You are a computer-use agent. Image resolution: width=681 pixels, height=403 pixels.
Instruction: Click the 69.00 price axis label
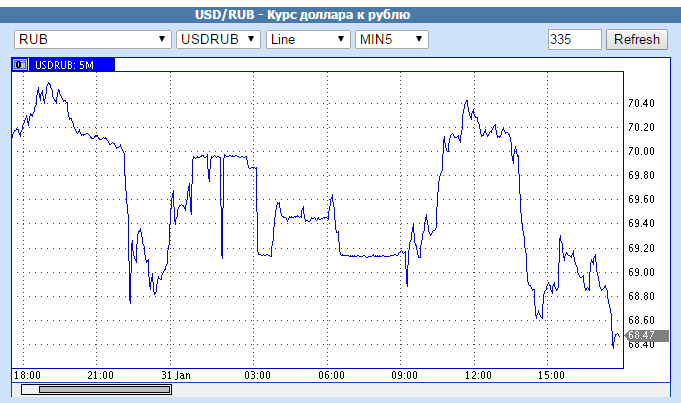pyautogui.click(x=640, y=272)
